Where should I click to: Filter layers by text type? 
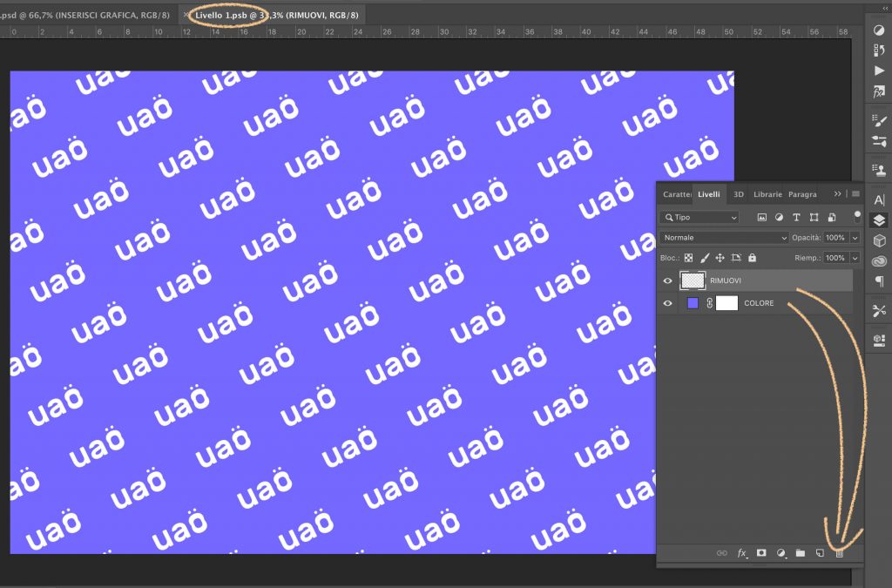796,217
